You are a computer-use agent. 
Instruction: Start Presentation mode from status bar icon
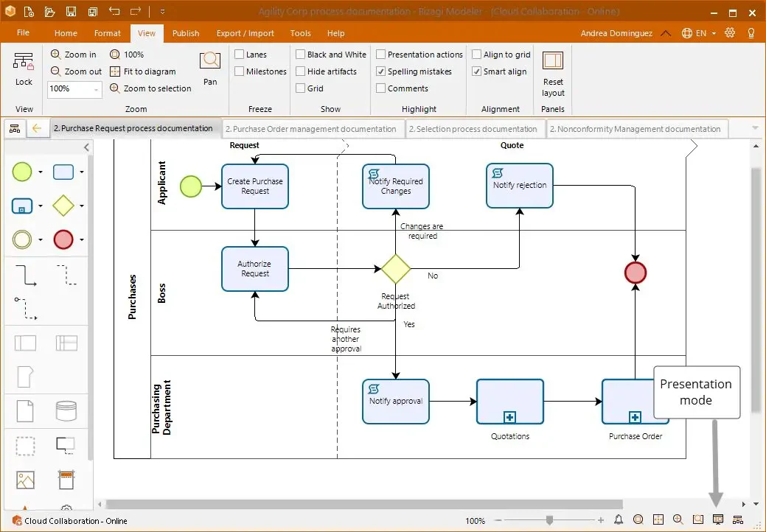tap(717, 519)
